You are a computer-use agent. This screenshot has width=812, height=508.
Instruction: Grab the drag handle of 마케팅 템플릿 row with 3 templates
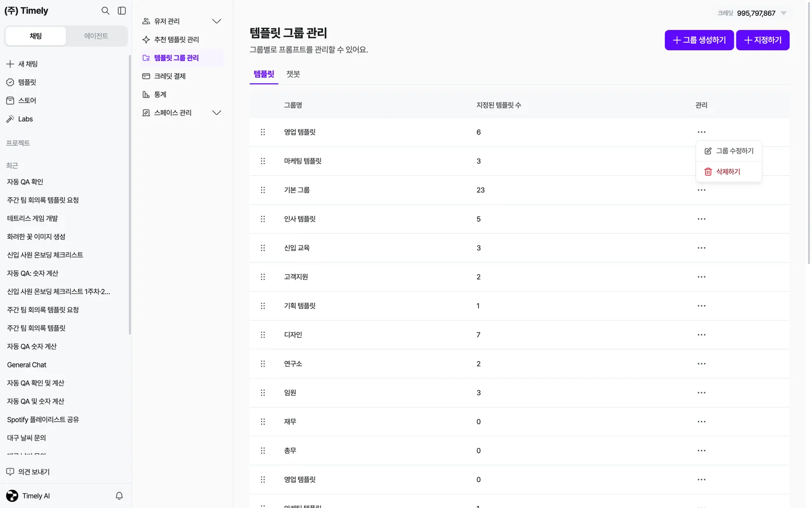[263, 161]
